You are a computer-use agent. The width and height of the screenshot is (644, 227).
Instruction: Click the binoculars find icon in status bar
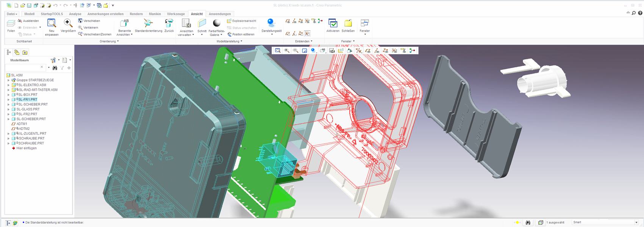(x=528, y=222)
